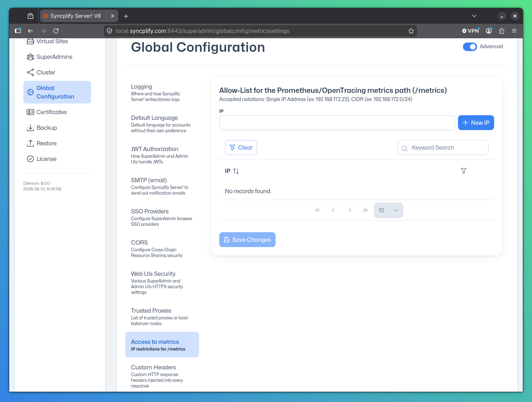Image resolution: width=532 pixels, height=402 pixels.
Task: Click the Global Configuration gear icon
Action: click(x=30, y=92)
